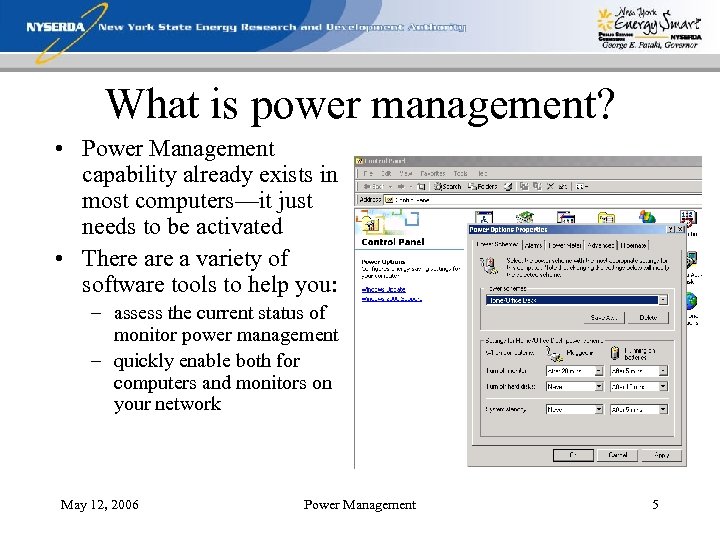Click the New York Energy Smart logo

649,28
